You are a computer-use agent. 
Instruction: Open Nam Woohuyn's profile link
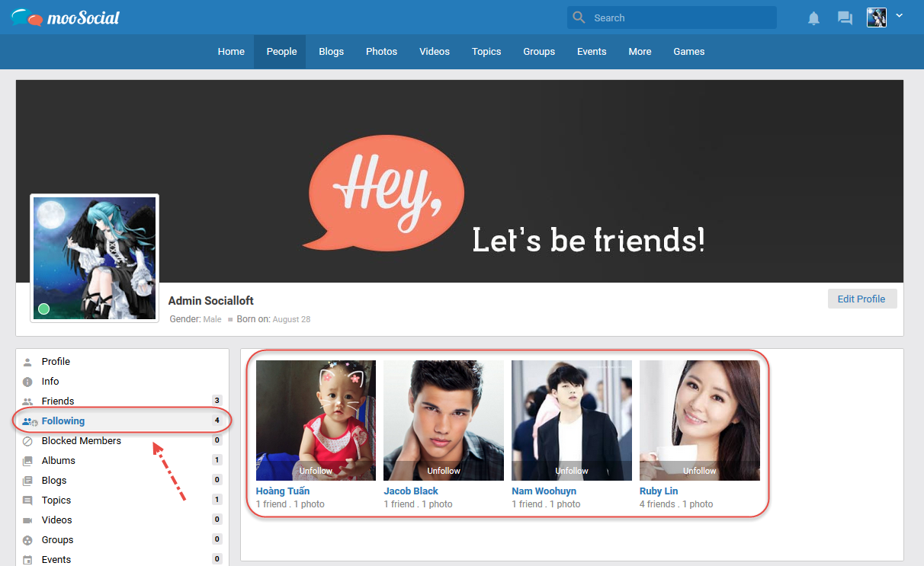tap(544, 491)
